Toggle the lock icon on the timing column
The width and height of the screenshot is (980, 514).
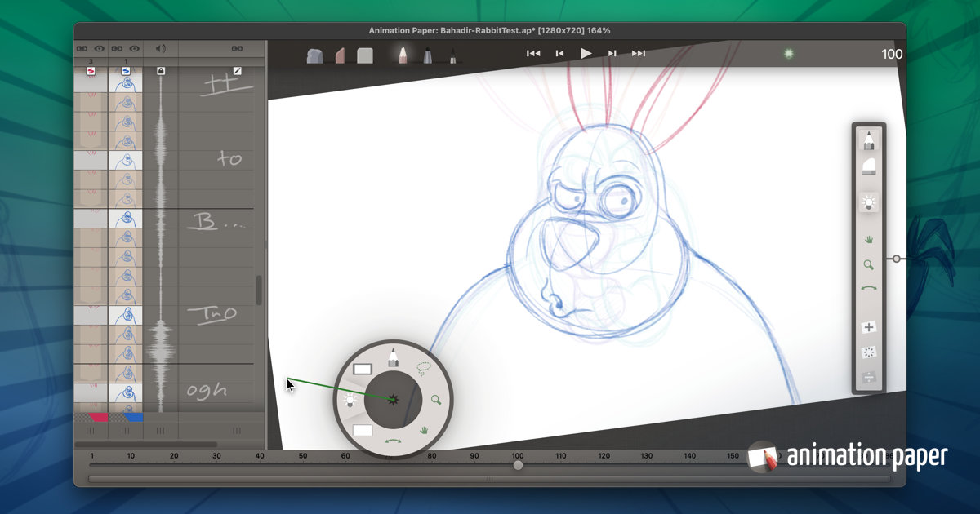tap(161, 71)
